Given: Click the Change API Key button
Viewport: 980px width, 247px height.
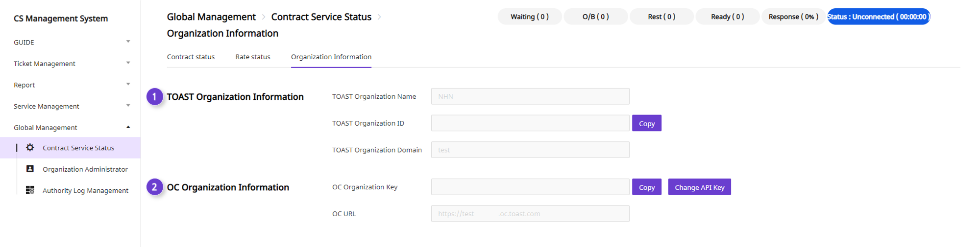Looking at the screenshot, I should point(699,187).
